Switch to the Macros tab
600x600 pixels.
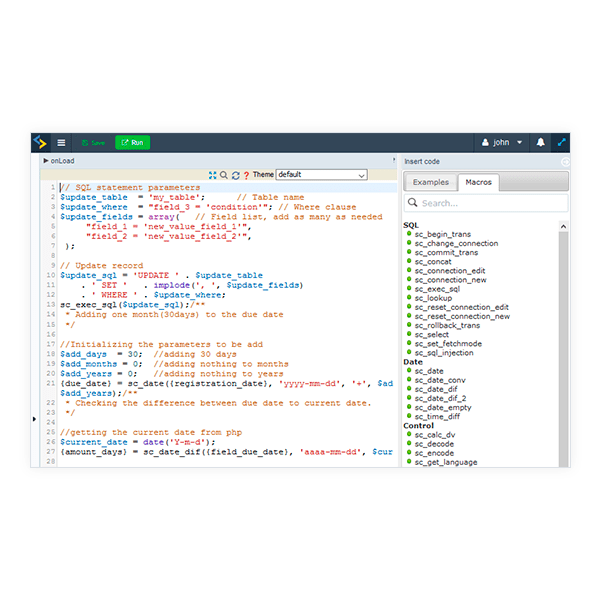click(478, 182)
